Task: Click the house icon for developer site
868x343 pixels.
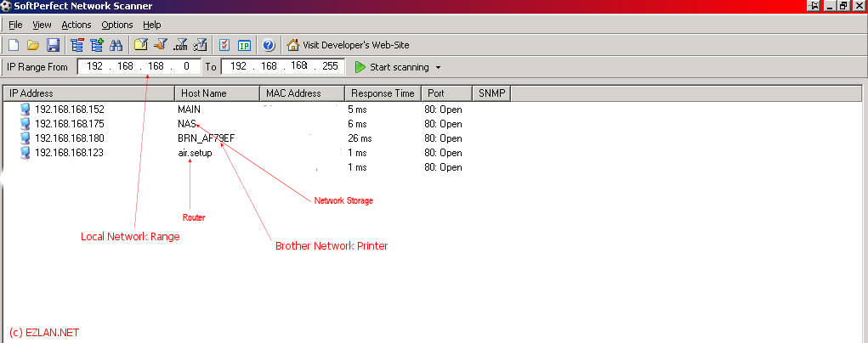Action: pos(292,45)
